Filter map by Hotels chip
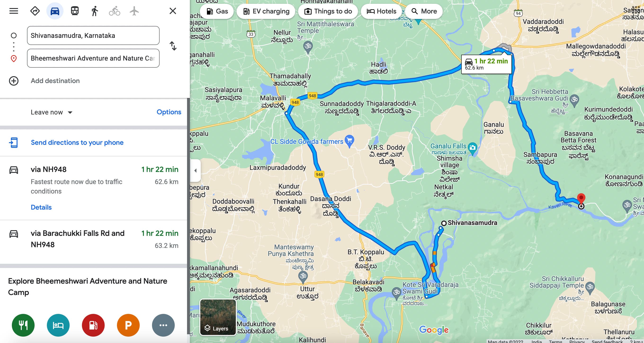This screenshot has height=343, width=644. (381, 11)
